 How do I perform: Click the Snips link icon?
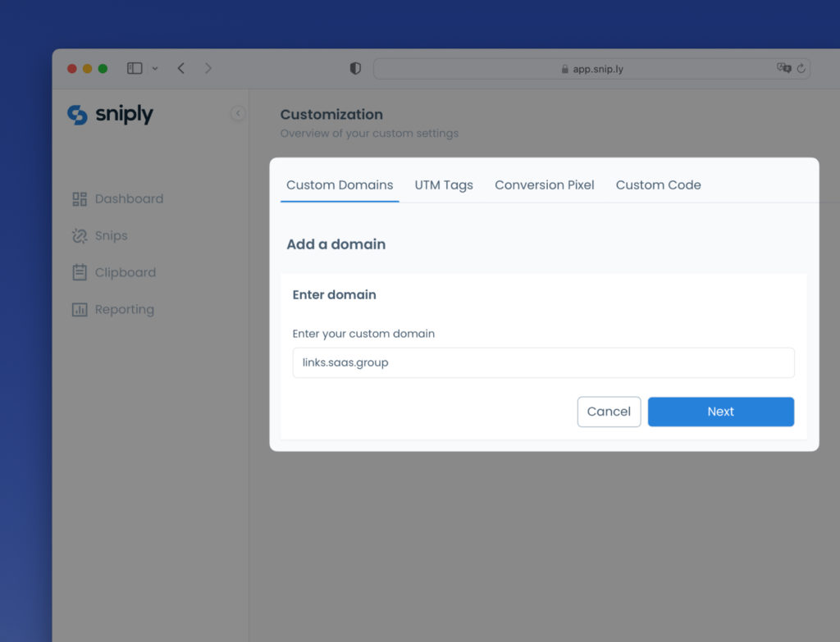pyautogui.click(x=80, y=236)
